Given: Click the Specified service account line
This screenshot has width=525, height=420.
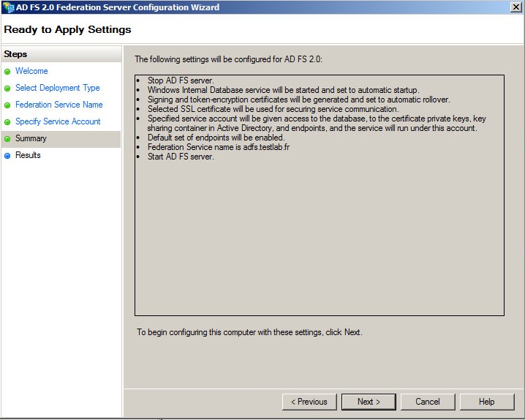Looking at the screenshot, I should (317, 123).
